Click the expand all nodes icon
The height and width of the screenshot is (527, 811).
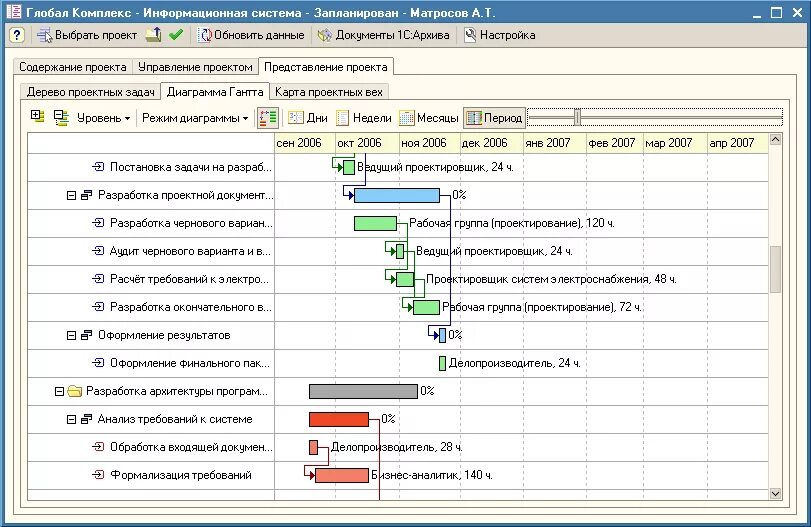[37, 116]
